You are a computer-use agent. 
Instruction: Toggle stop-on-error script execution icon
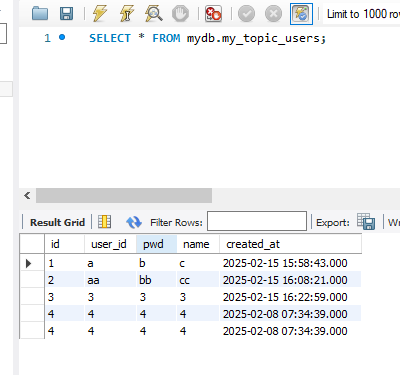(x=213, y=14)
